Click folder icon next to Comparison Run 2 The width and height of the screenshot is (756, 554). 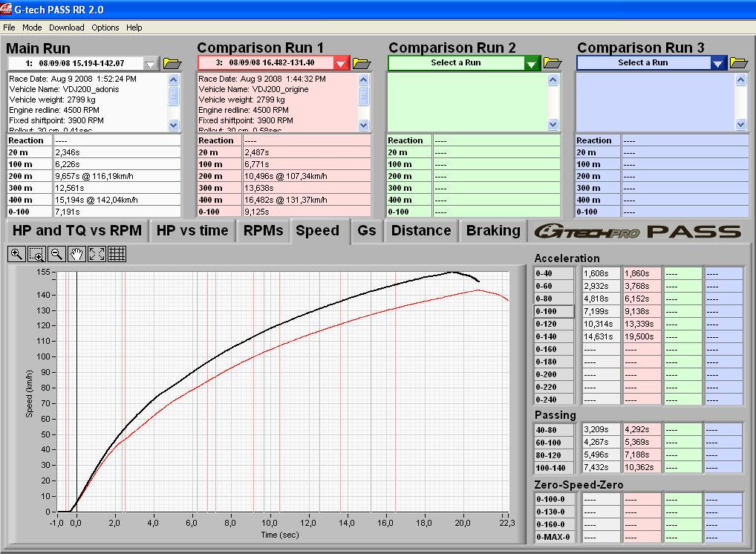click(553, 63)
